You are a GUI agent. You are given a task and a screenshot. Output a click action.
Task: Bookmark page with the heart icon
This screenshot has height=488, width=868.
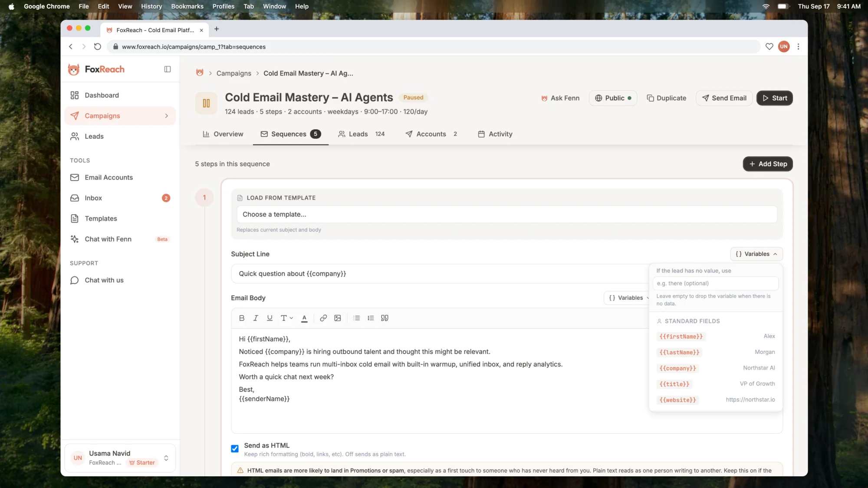(x=769, y=46)
